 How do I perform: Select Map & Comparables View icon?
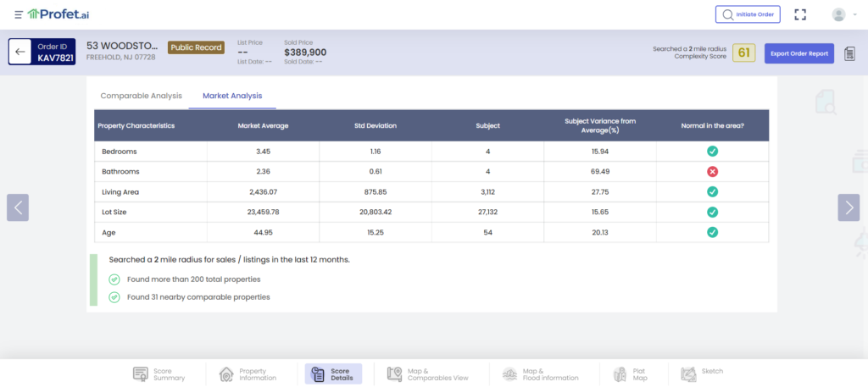tap(394, 373)
